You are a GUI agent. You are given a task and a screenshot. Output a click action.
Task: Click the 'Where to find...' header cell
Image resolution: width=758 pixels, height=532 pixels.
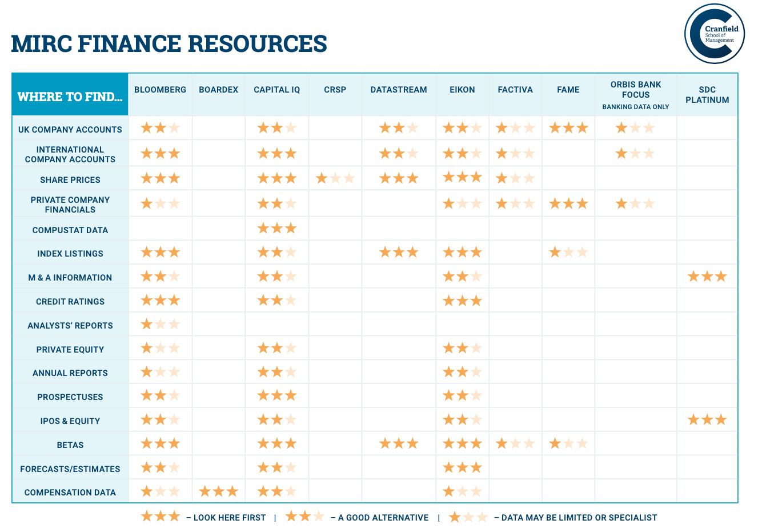(x=70, y=97)
